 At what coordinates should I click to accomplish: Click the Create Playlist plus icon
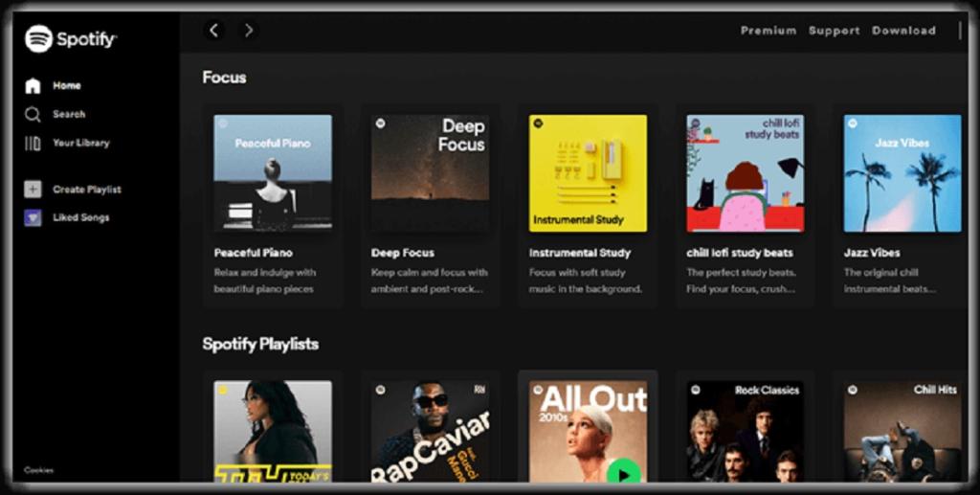pos(33,190)
